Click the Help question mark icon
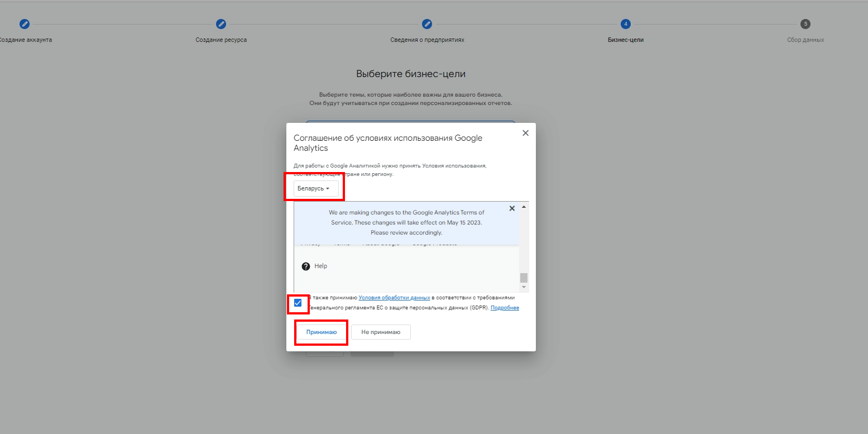The width and height of the screenshot is (868, 434). coord(306,266)
